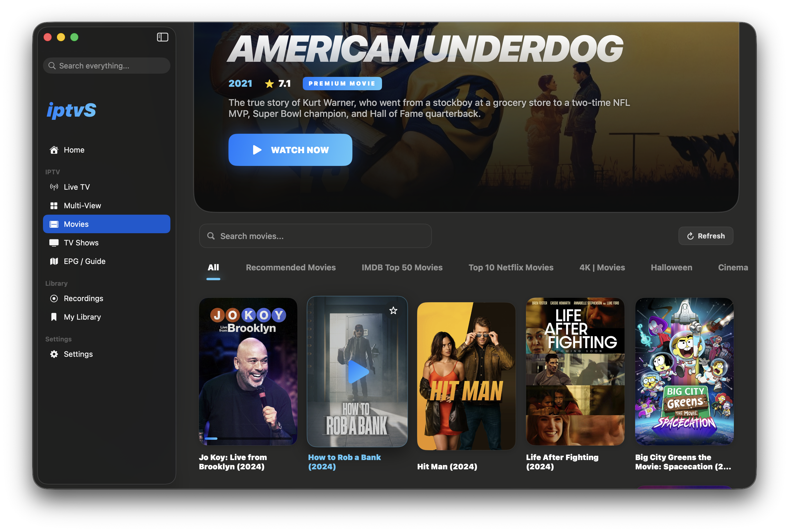Click the Refresh button

pos(705,236)
